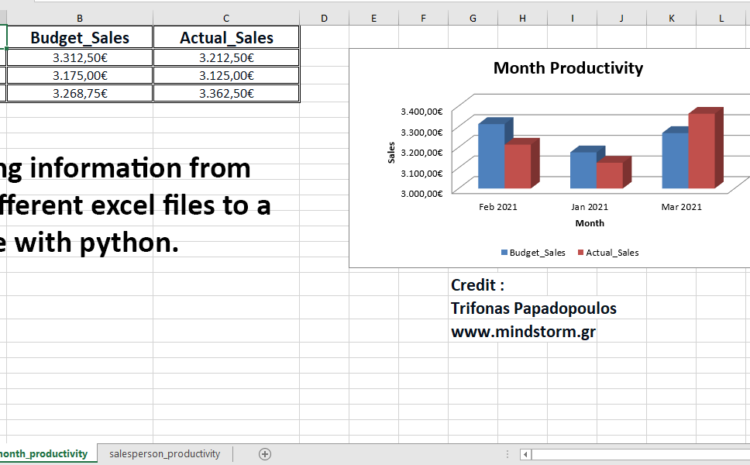Click text line ending 'with python.'
750x465 pixels.
click(x=89, y=243)
